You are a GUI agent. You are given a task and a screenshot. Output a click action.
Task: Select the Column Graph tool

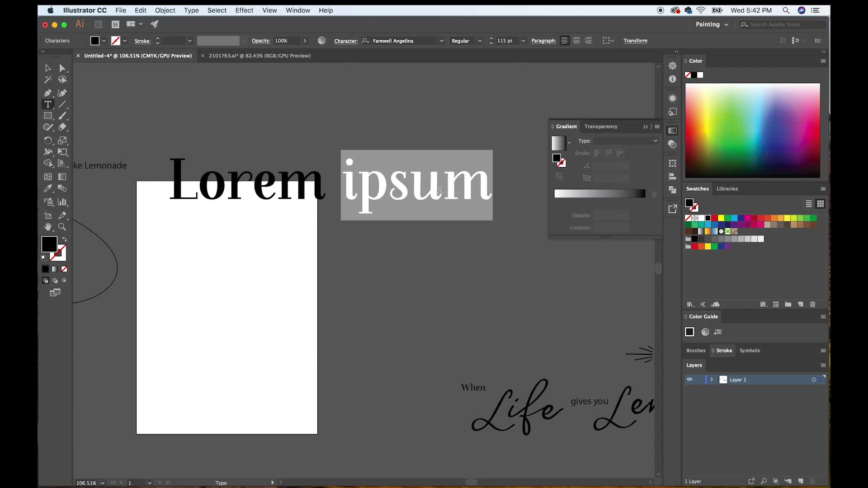[x=63, y=202]
